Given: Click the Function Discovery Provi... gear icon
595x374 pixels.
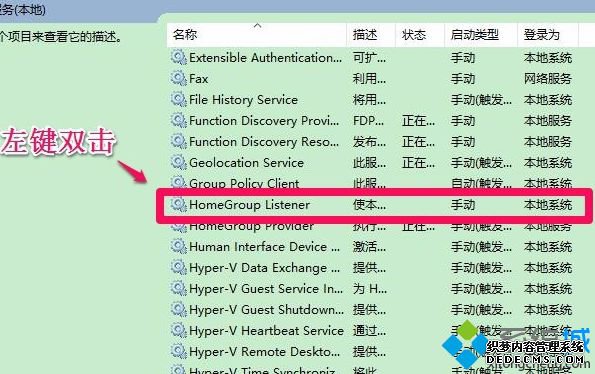Looking at the screenshot, I should (x=178, y=121).
